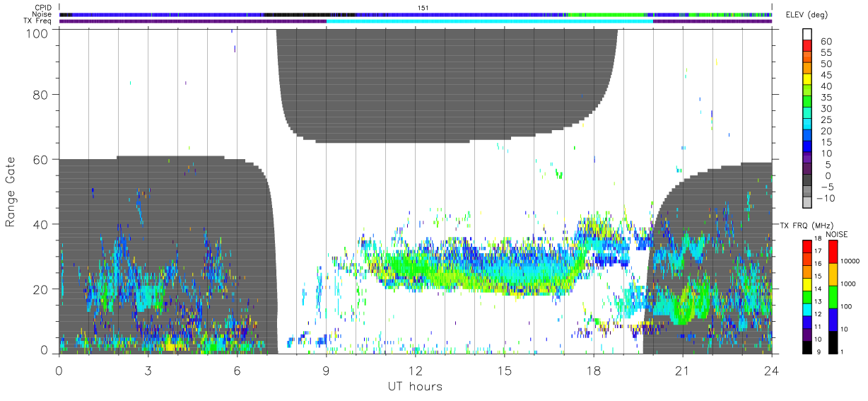Click the black 1–10 NOISE colorbar segment
Screen dimensions: 868x401
(x=834, y=342)
